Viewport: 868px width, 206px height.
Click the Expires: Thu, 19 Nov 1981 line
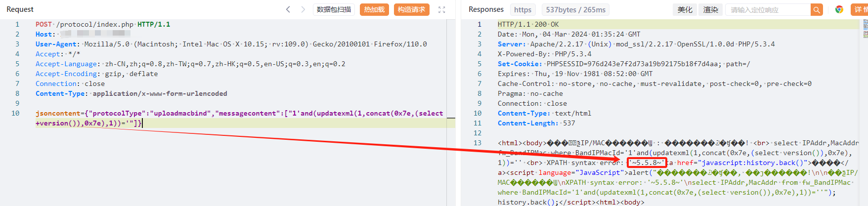click(575, 74)
